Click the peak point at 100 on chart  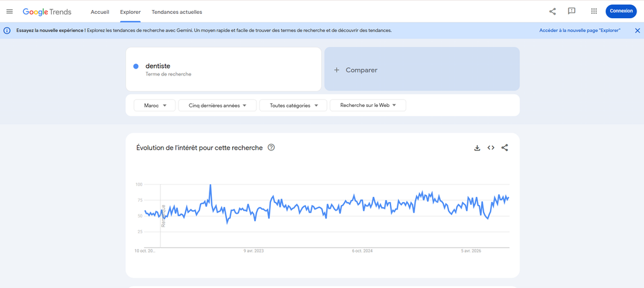(210, 185)
